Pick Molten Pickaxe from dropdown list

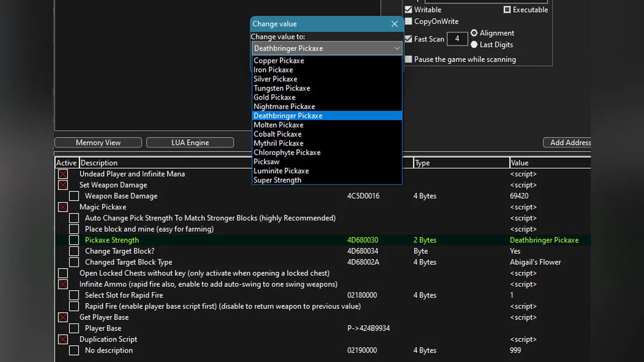[x=279, y=125]
